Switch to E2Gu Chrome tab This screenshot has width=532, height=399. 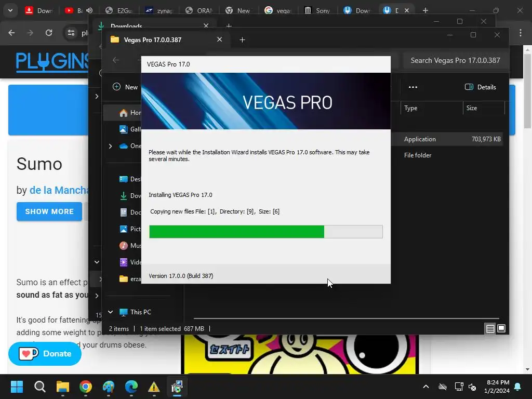pos(119,10)
